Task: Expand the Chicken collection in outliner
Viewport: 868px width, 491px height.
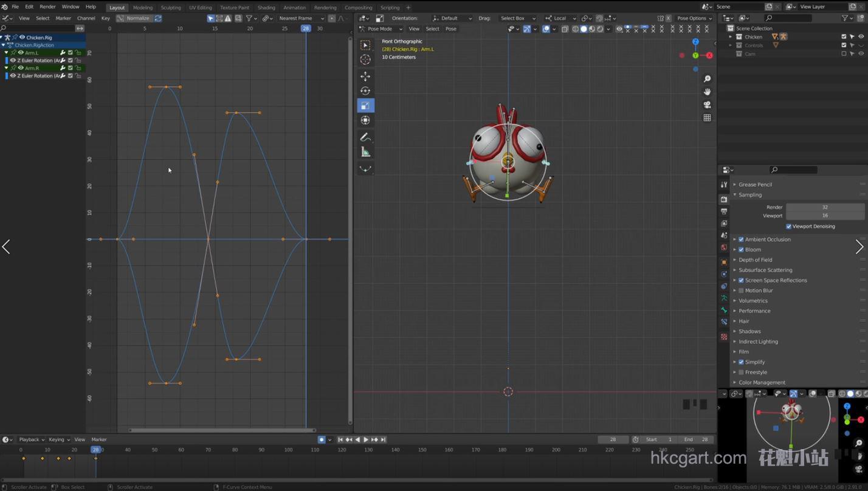Action: click(731, 36)
